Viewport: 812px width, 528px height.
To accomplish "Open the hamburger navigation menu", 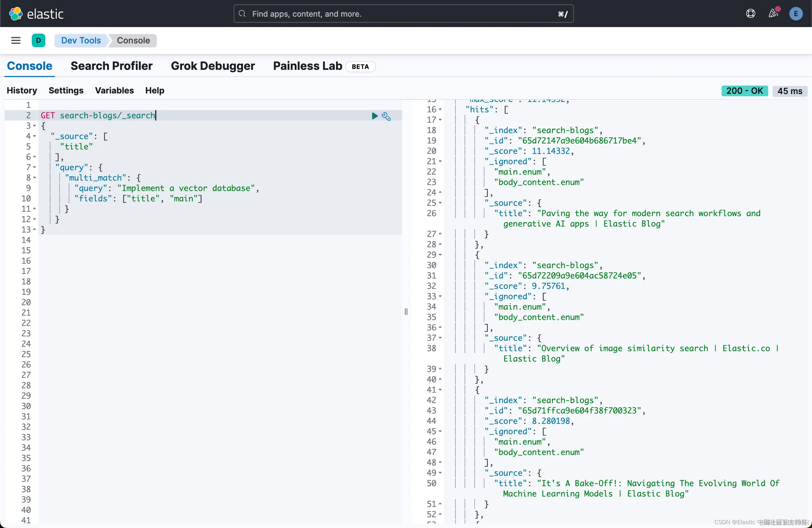I will pyautogui.click(x=16, y=41).
